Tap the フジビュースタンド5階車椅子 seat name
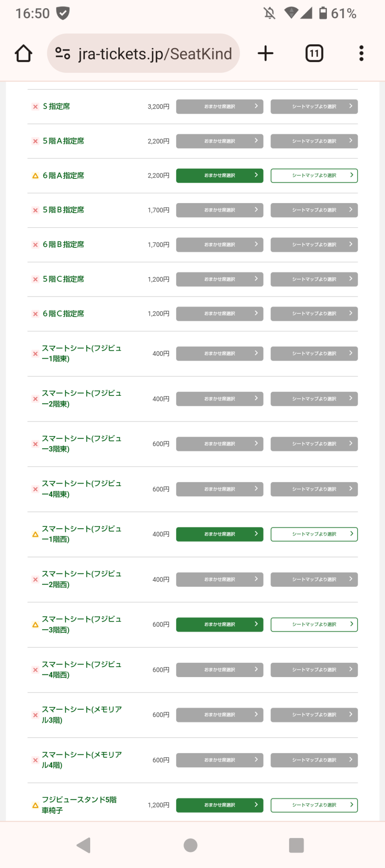The height and width of the screenshot is (868, 385). tap(79, 805)
